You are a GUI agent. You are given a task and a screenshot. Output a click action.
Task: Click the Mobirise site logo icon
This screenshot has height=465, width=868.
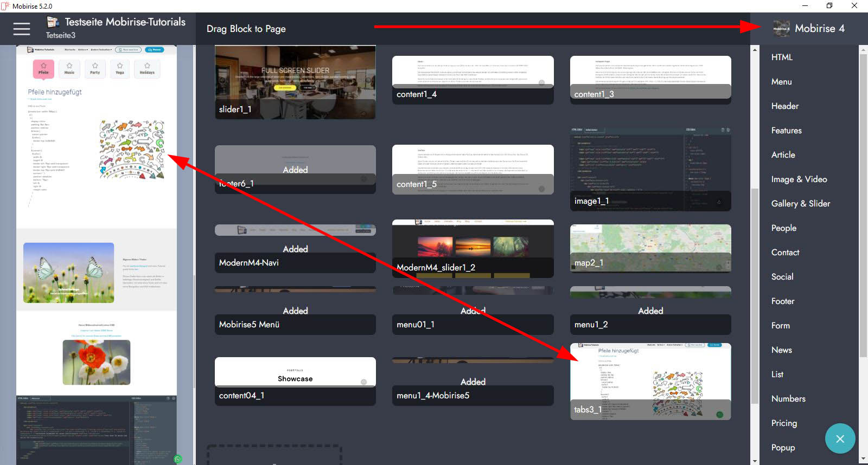pyautogui.click(x=53, y=22)
